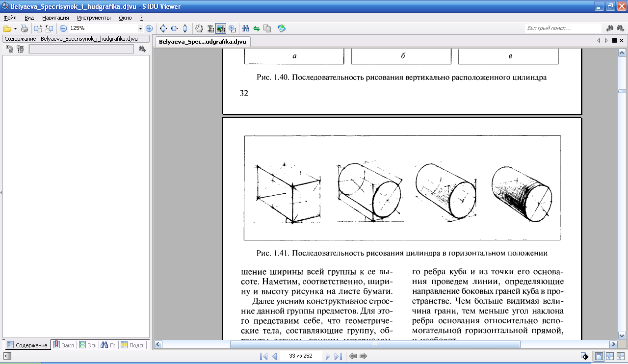Fit the page to window width
628x364 pixels.
pos(174,28)
